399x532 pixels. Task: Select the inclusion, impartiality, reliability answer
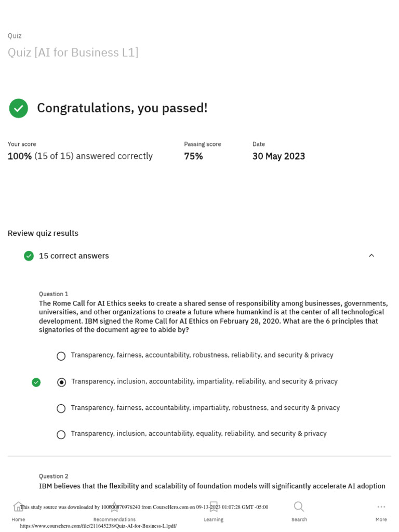coord(61,382)
